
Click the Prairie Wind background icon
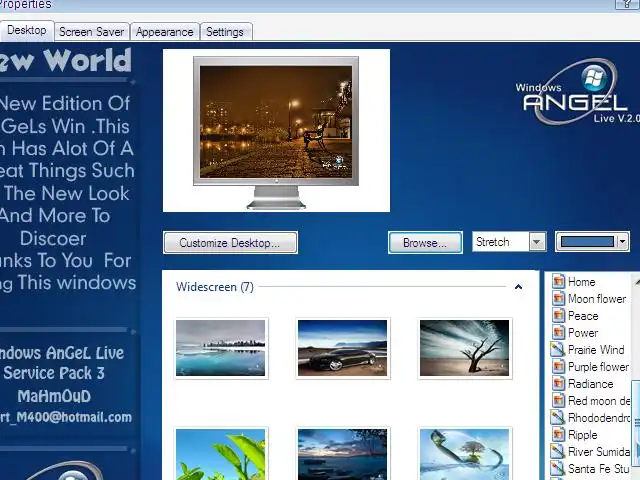[x=558, y=350]
